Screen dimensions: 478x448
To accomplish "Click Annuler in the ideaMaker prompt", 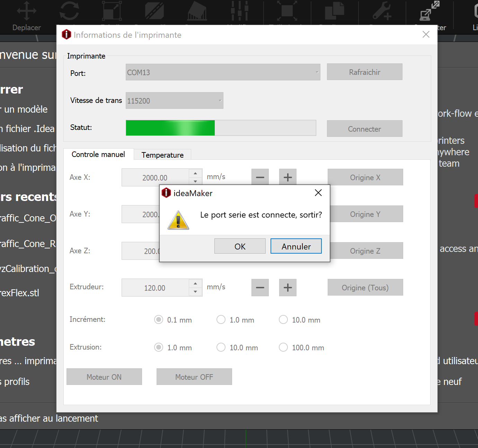I will 296,246.
